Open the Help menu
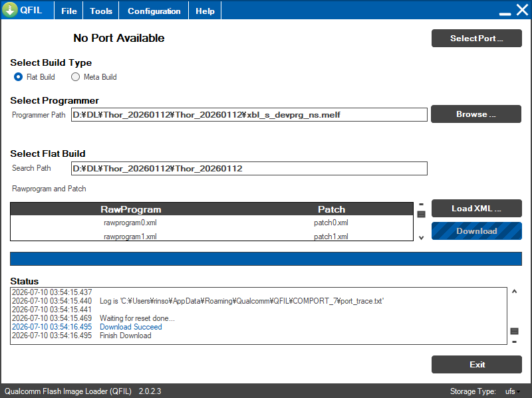This screenshot has width=532, height=398. tap(205, 11)
